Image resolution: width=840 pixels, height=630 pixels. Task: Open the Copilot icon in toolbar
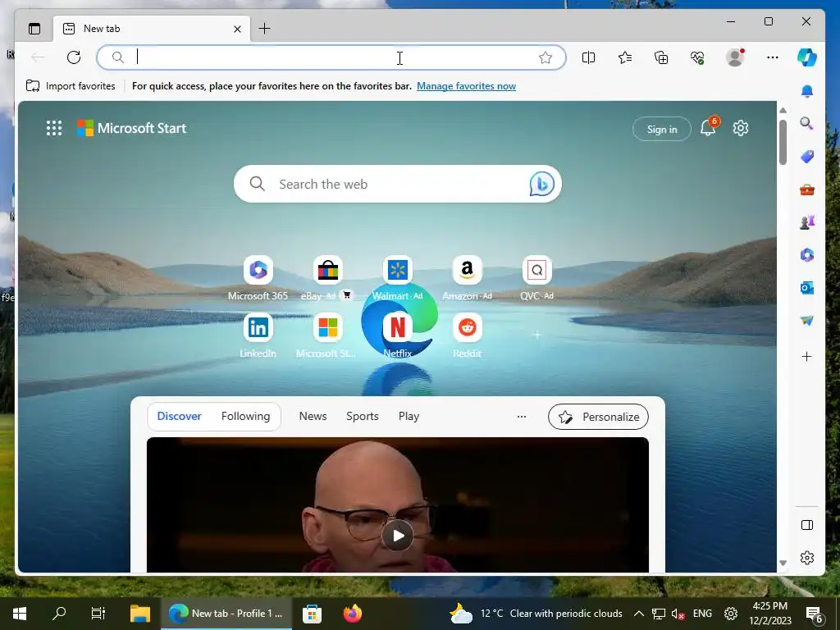click(807, 57)
